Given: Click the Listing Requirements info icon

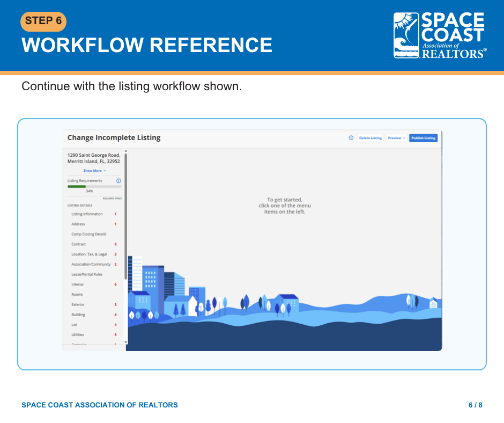Looking at the screenshot, I should pyautogui.click(x=118, y=180).
